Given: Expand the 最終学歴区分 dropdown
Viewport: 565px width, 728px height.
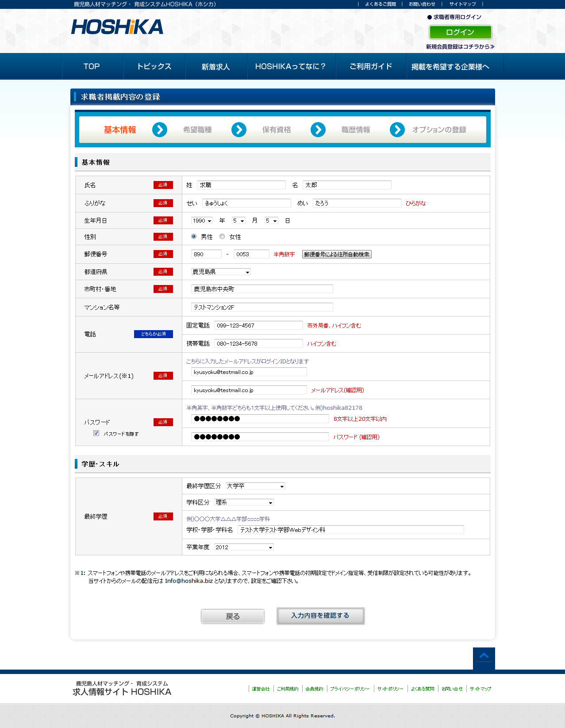Looking at the screenshot, I should [255, 486].
